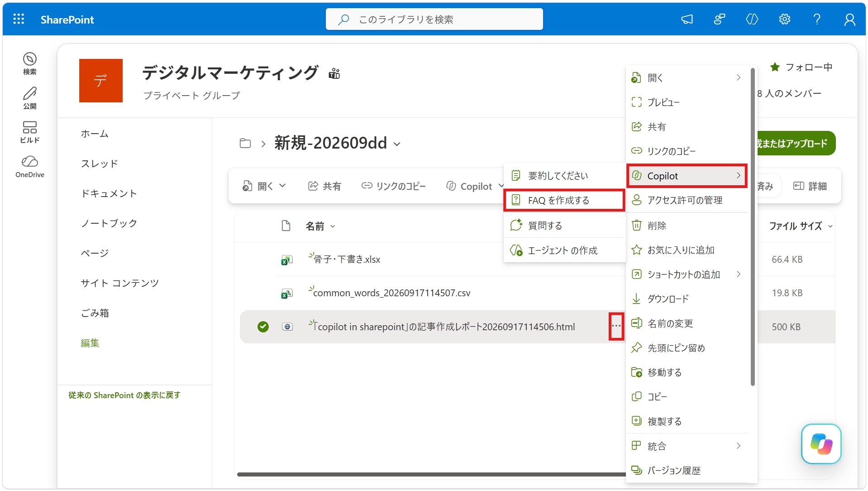Click toolbar リンクのコピー button
The image size is (868, 491).
(393, 186)
